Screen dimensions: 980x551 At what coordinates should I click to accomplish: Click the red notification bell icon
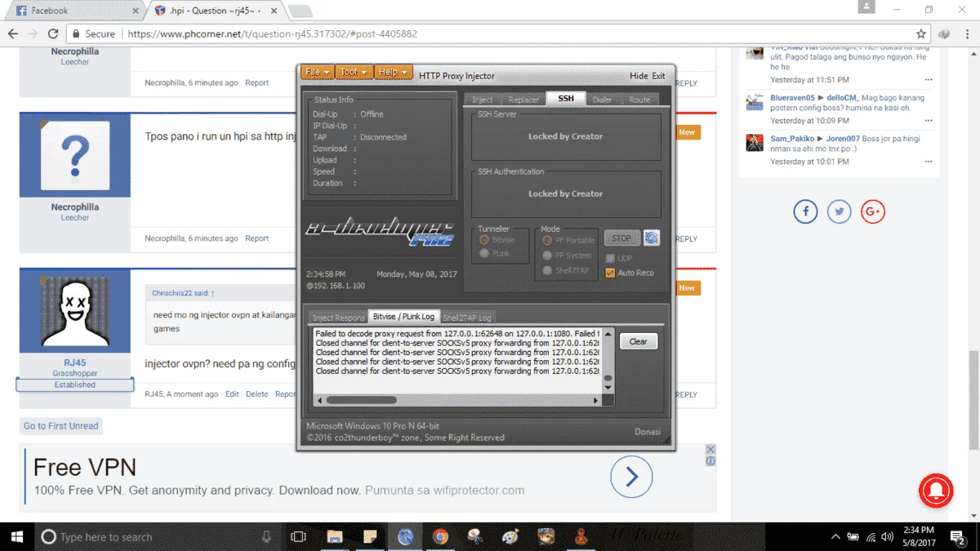(937, 489)
